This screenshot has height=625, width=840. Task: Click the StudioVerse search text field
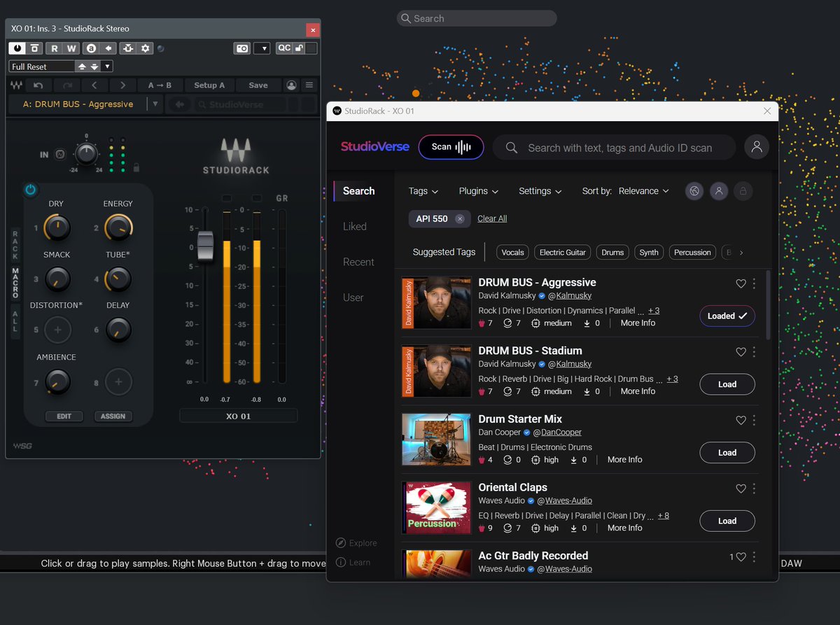614,148
